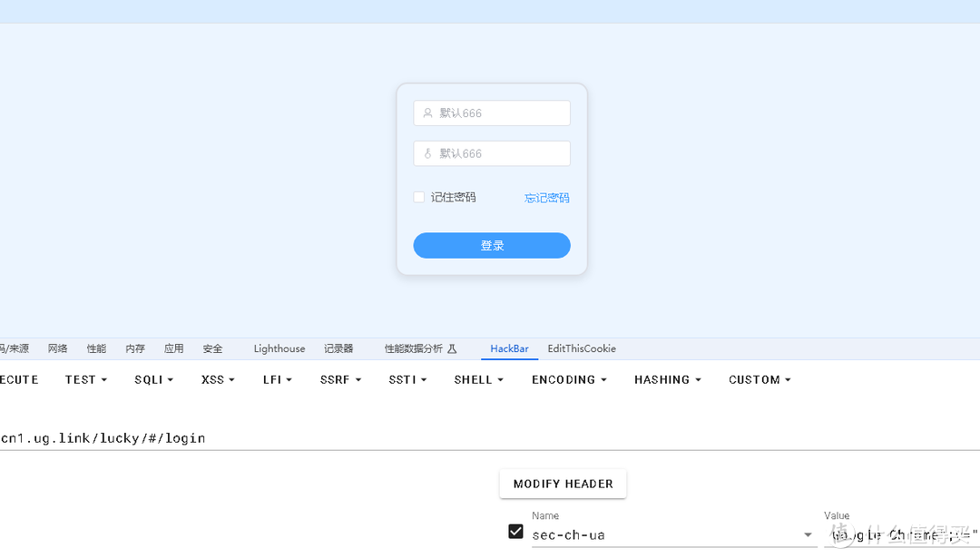Click the lock icon in password field

point(427,153)
